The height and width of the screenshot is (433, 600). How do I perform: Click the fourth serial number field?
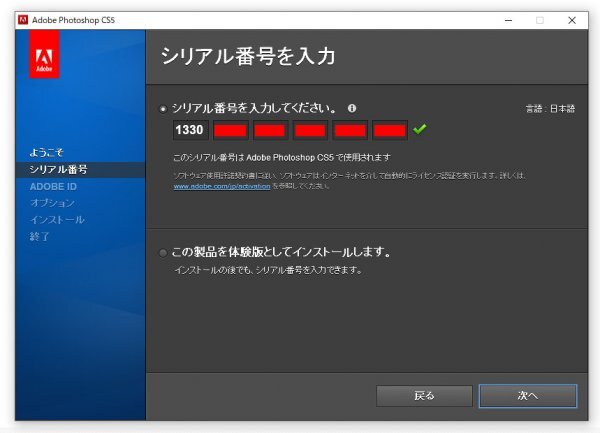coord(310,130)
